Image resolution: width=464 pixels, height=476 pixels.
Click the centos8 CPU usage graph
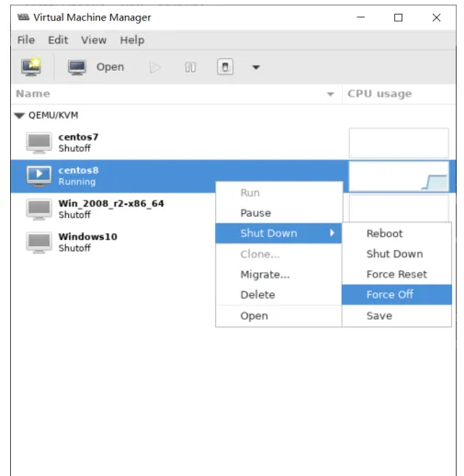coord(399,176)
